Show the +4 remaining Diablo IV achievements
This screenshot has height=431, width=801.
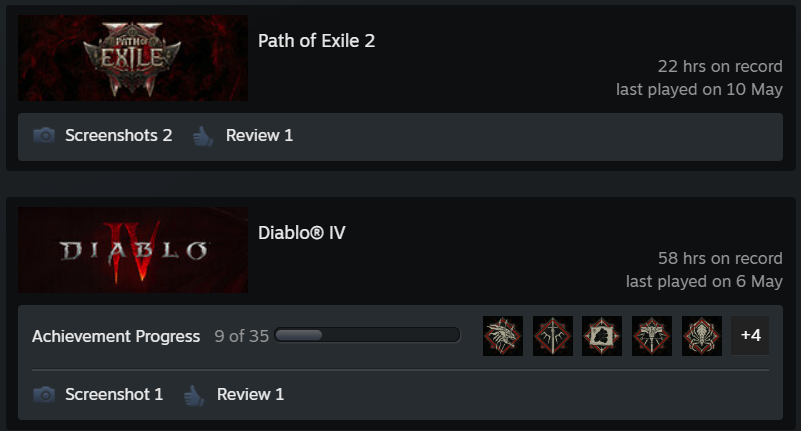(x=750, y=336)
